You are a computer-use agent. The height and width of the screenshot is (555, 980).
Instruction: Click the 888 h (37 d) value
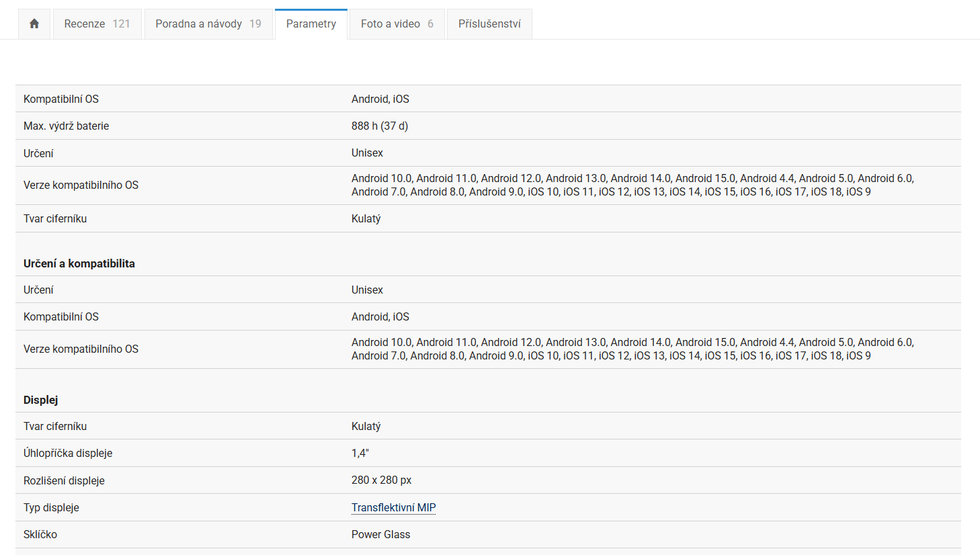coord(379,126)
